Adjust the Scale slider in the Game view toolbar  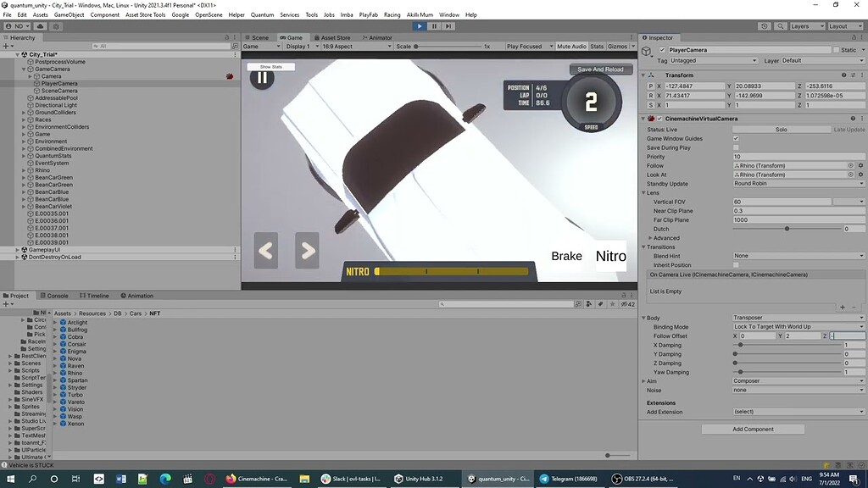[x=416, y=47]
